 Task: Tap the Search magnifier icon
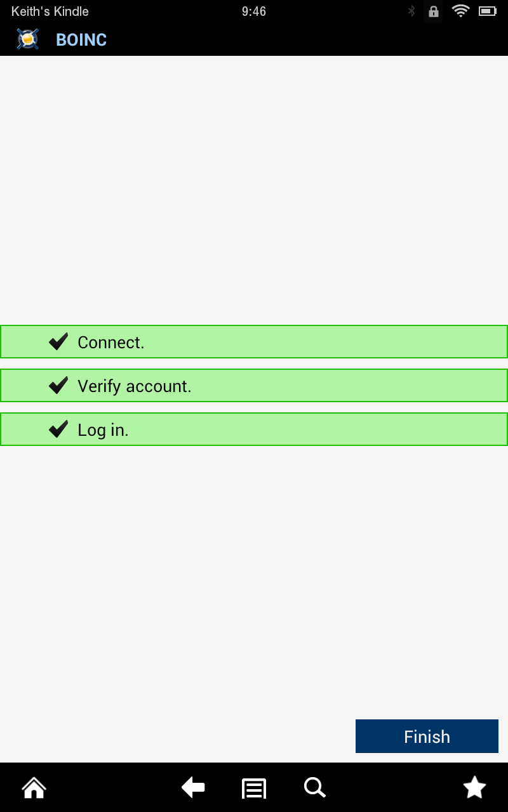point(314,787)
